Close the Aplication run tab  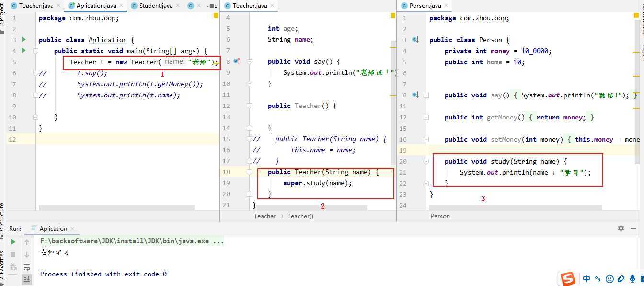(72, 229)
